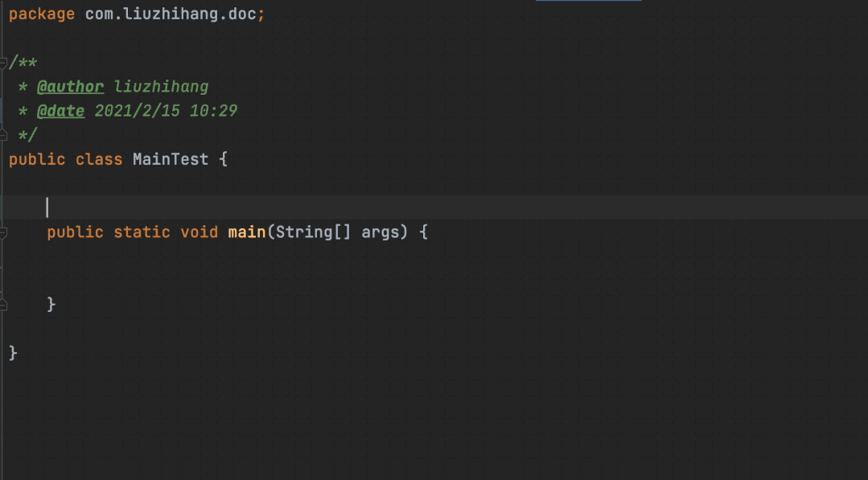Click the class closing brace
Image resolution: width=868 pixels, height=480 pixels.
coord(14,353)
